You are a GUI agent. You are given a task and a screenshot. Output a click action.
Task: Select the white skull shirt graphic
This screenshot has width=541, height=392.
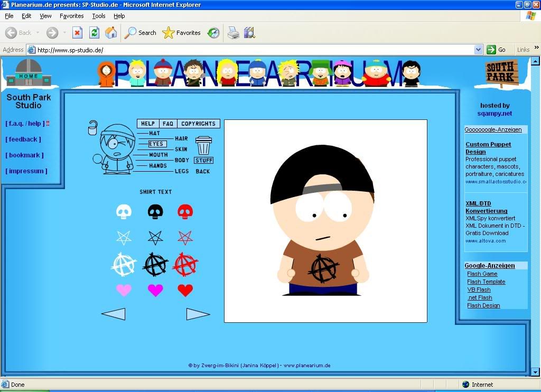[x=124, y=212]
